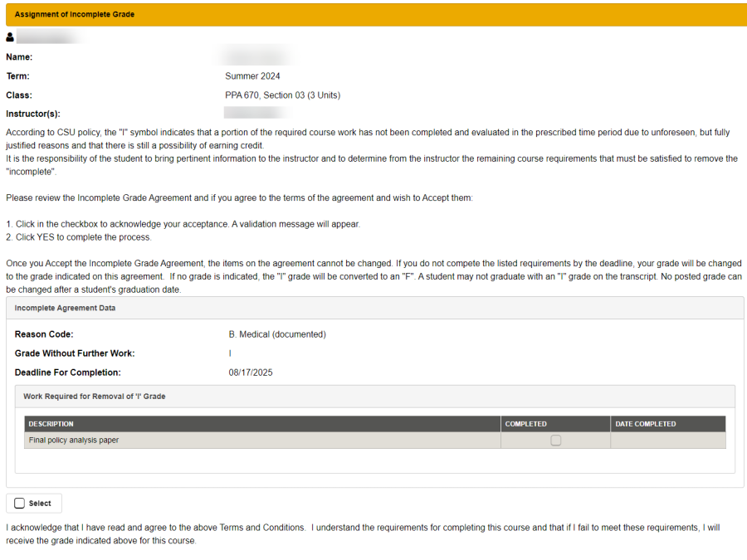Click the Deadline For Completion label
Screen dimensions: 747x560
67,373
